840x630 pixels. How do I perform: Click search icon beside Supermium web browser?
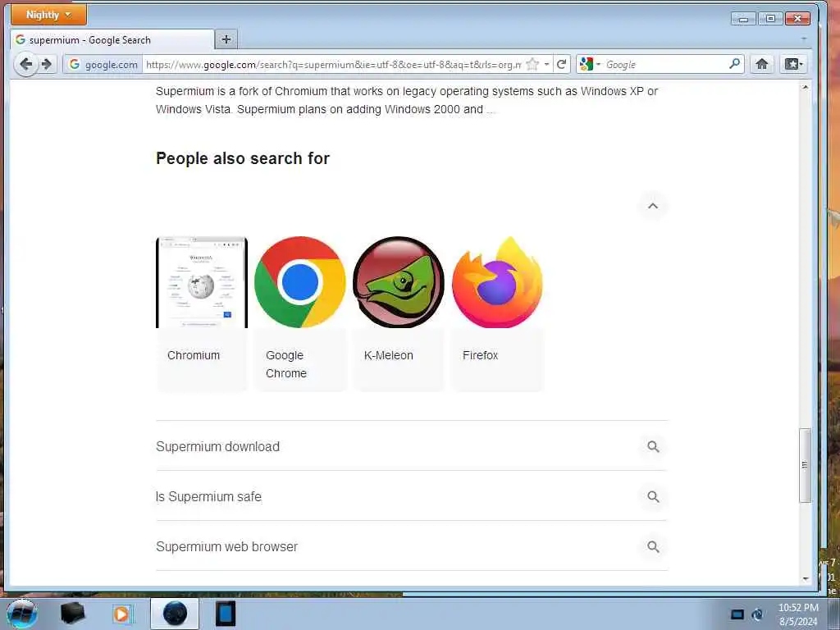coord(652,546)
